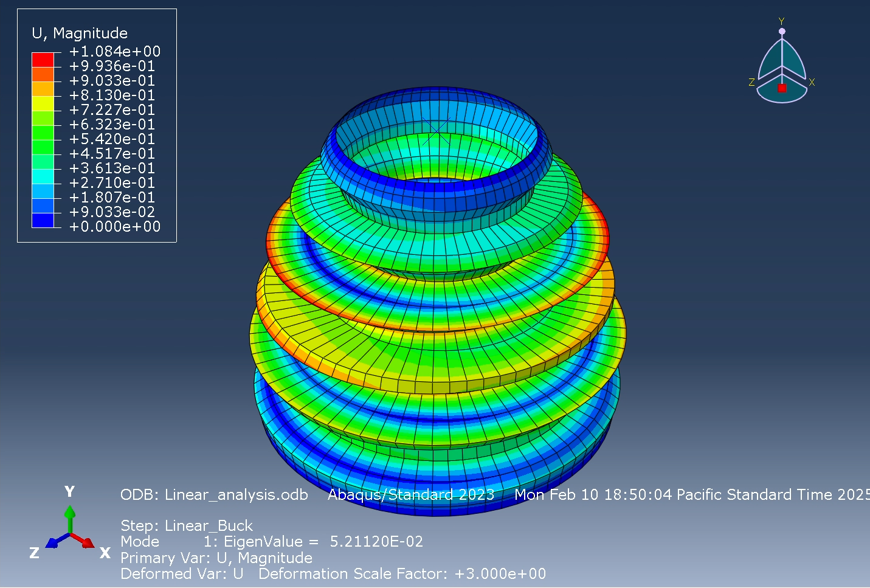Click the X label on the view compass
The width and height of the screenshot is (870, 588).
click(x=811, y=81)
